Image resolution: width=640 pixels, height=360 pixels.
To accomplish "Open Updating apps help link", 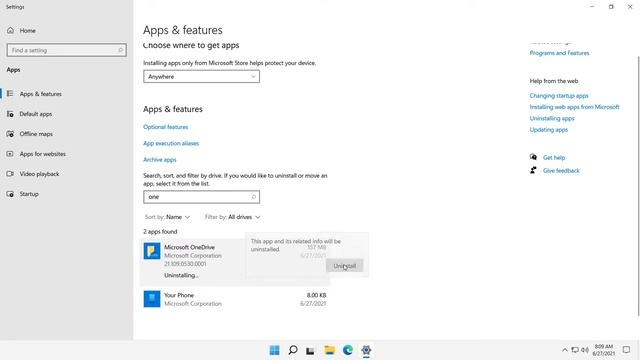I will (549, 130).
